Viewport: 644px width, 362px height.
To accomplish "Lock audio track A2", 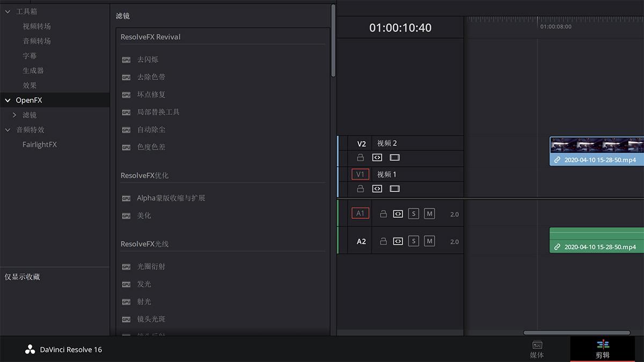I will click(383, 240).
